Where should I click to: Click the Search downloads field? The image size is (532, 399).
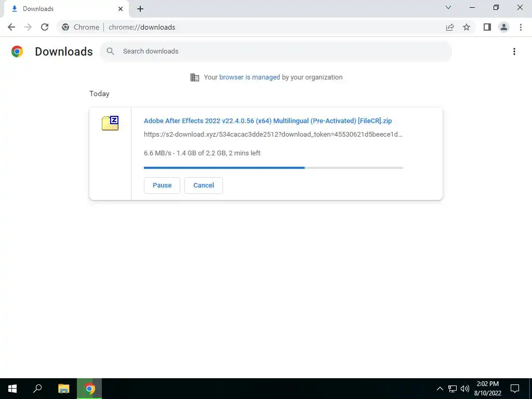[275, 51]
